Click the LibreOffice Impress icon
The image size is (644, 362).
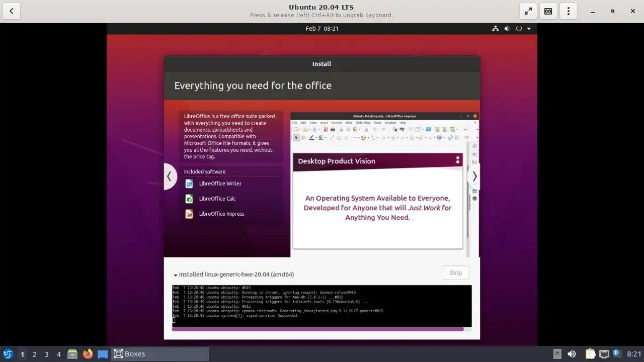pos(189,214)
